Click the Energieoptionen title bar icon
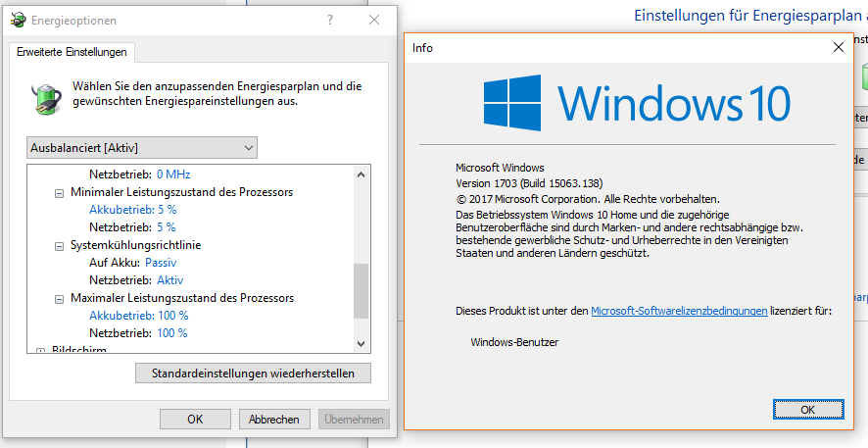Screen dimensions: 868x448 (x=19, y=21)
